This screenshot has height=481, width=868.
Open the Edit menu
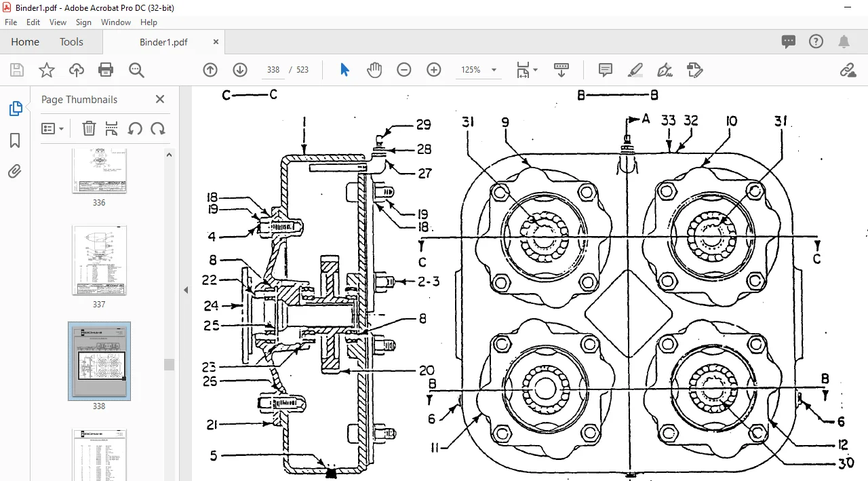(33, 22)
